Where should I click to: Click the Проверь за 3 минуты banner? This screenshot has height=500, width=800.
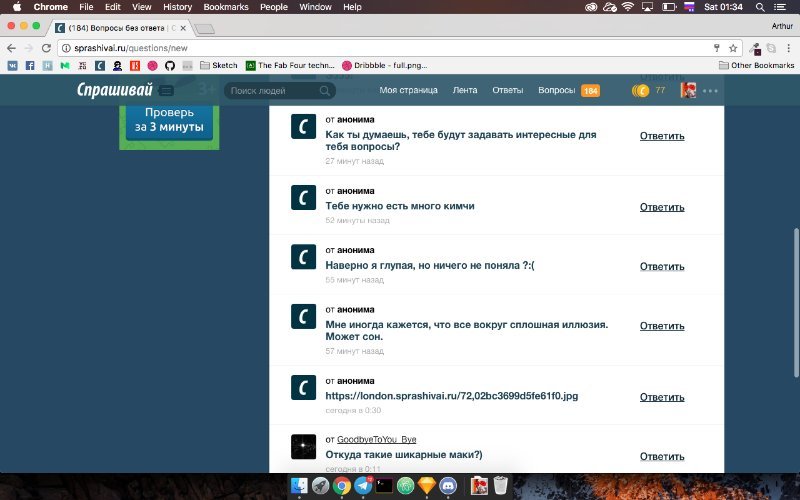coord(169,122)
